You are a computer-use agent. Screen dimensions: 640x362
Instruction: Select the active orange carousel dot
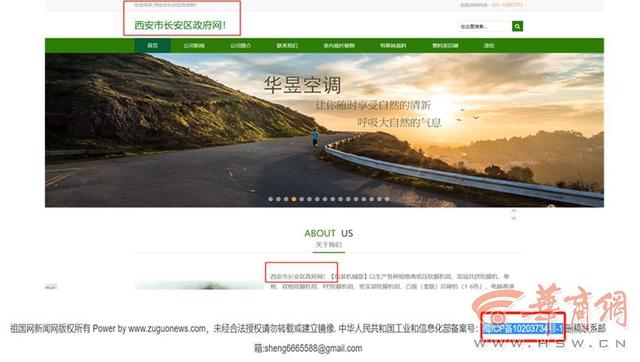(x=294, y=199)
